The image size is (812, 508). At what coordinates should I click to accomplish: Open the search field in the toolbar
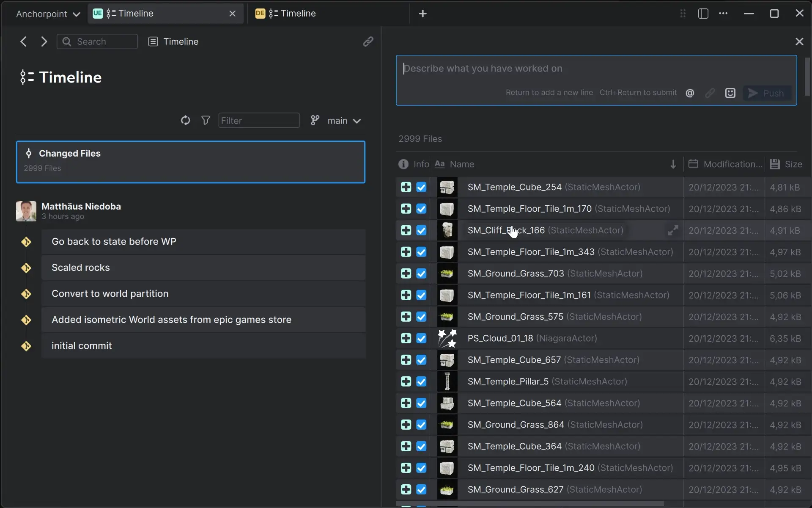96,41
